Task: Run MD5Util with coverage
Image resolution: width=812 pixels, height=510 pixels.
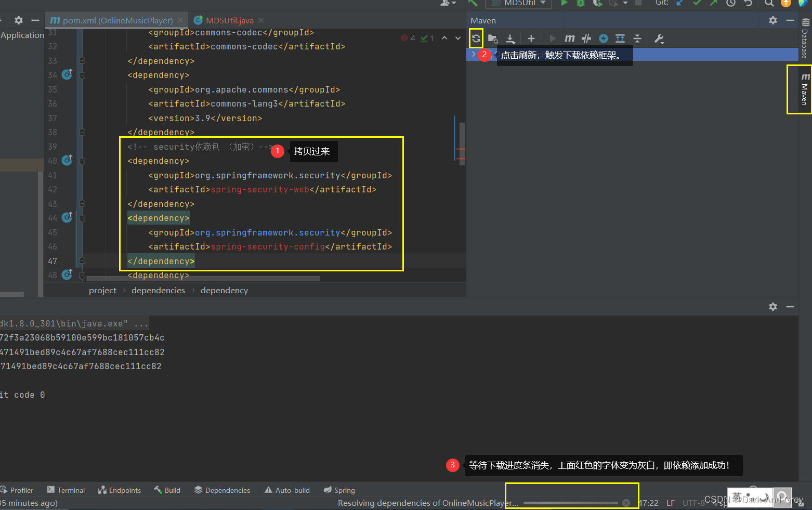Action: (x=598, y=3)
